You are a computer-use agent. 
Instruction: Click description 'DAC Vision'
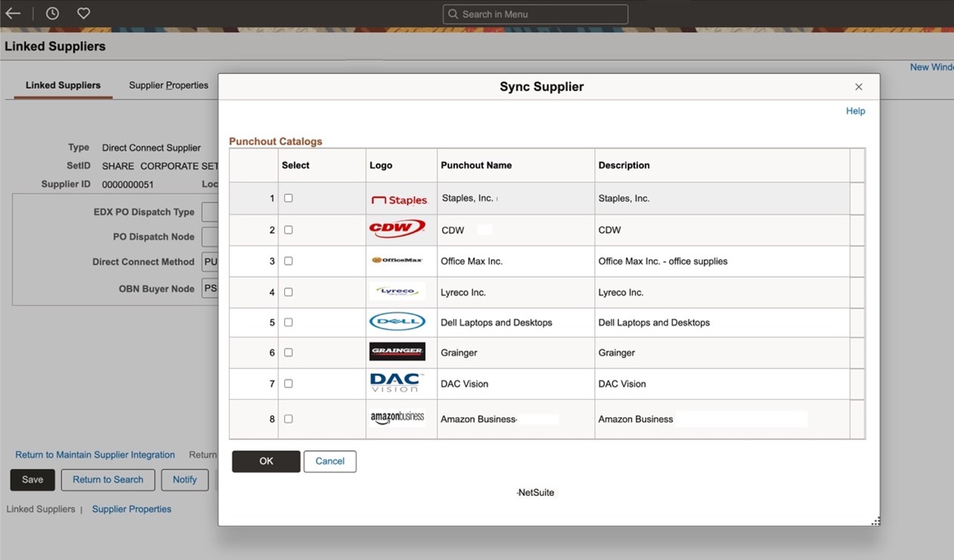(622, 384)
